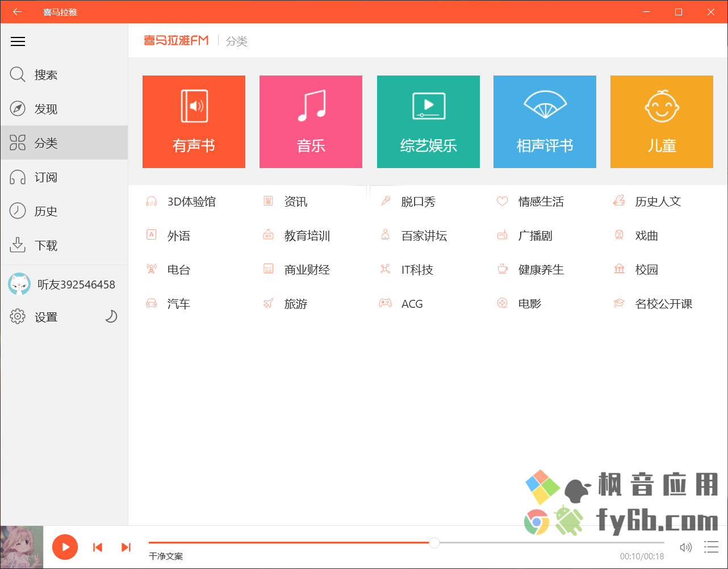This screenshot has height=569, width=728.
Task: Open 名校公开课 category
Action: click(x=653, y=304)
